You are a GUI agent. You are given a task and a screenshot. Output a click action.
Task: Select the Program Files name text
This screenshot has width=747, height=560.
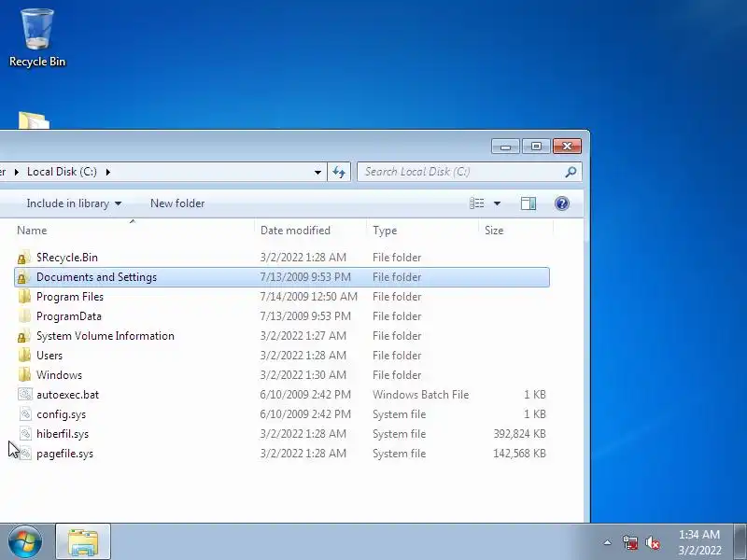(x=70, y=297)
